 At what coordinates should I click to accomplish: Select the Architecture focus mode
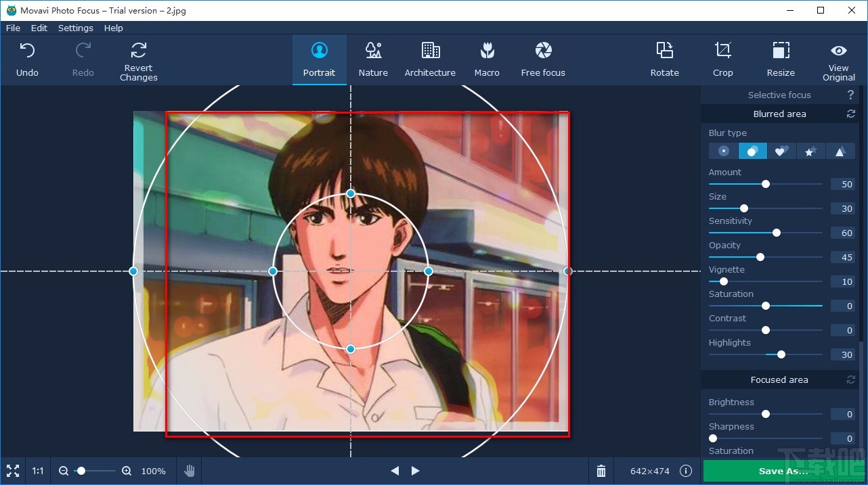(430, 60)
